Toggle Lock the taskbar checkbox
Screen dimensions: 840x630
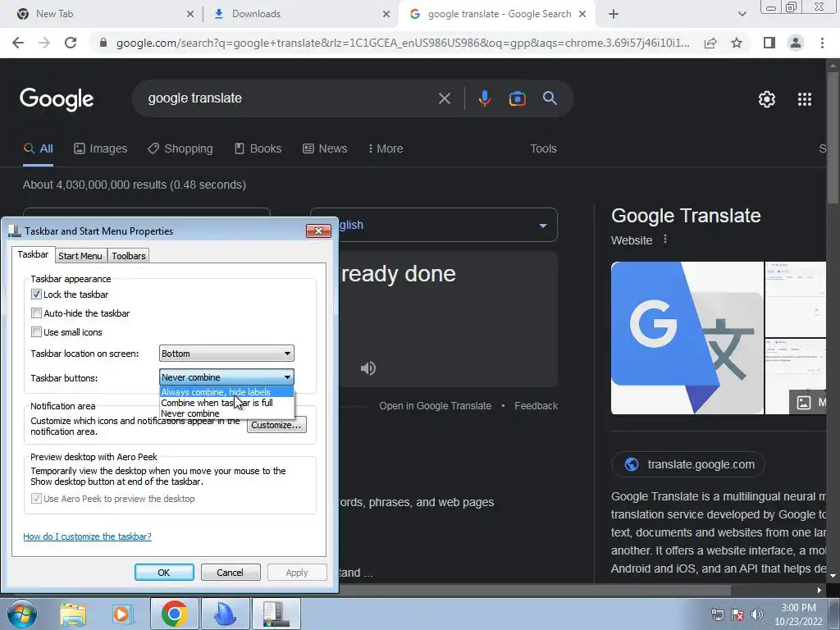click(36, 294)
